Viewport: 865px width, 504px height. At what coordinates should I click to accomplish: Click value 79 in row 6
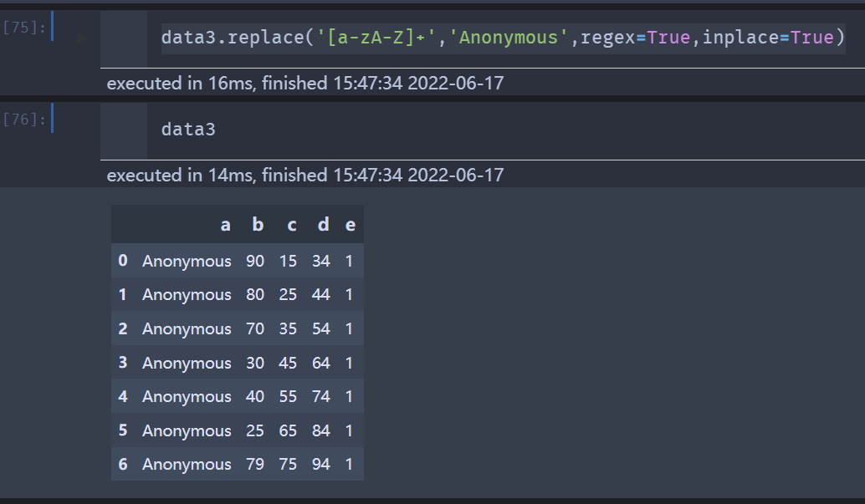coord(255,464)
